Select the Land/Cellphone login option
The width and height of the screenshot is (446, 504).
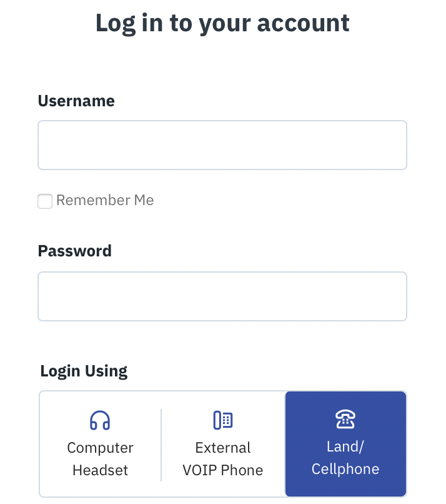pos(345,444)
